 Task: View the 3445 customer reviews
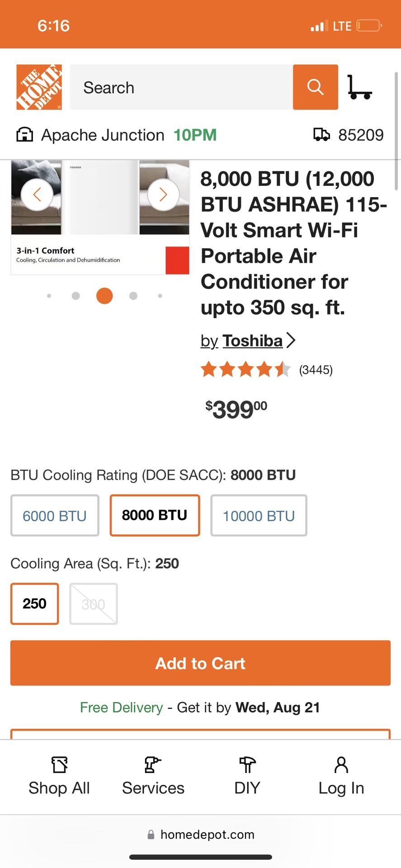(x=316, y=370)
